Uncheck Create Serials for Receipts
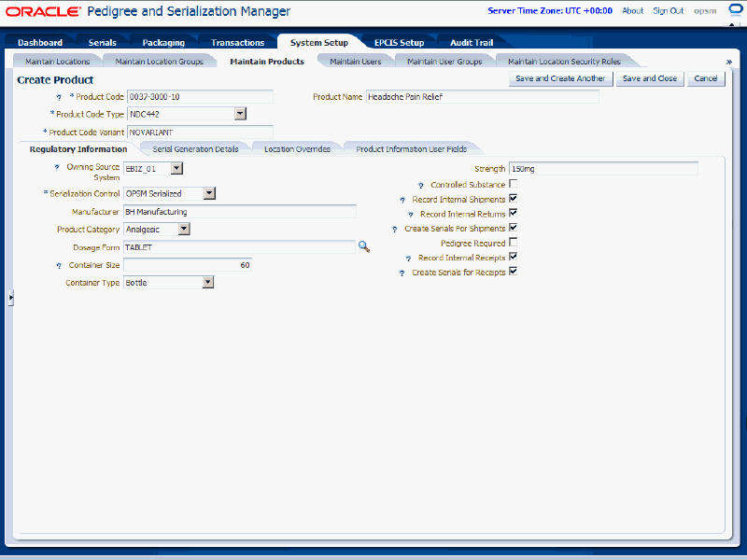This screenshot has height=560, width=747. [513, 272]
